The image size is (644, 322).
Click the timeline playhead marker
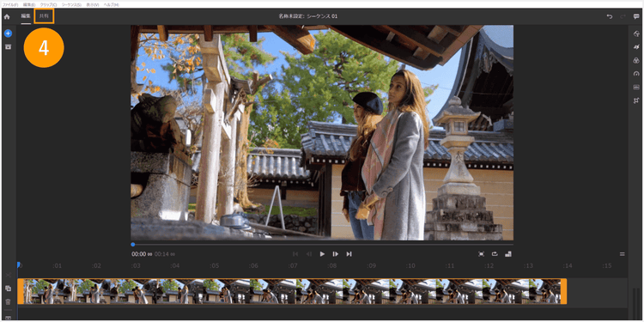point(19,265)
